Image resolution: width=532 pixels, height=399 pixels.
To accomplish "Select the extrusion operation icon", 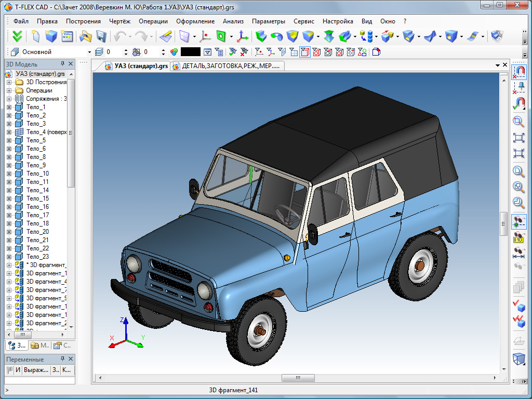I will coord(261,36).
